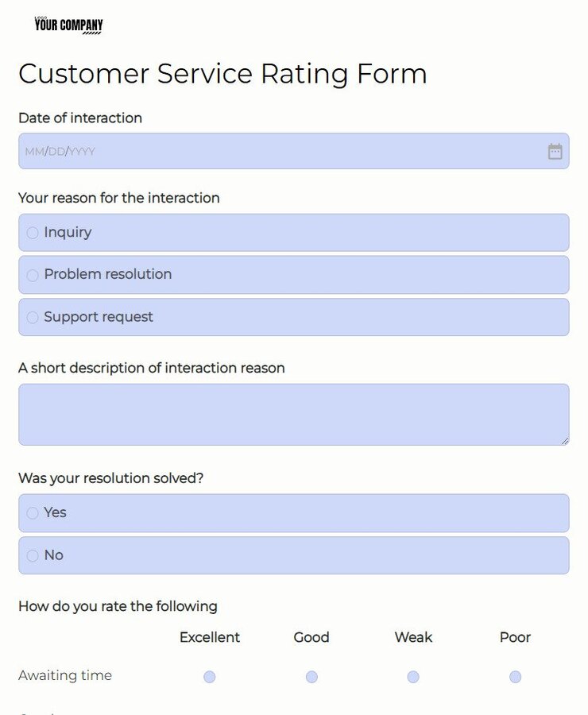Choose Support request option

click(32, 317)
